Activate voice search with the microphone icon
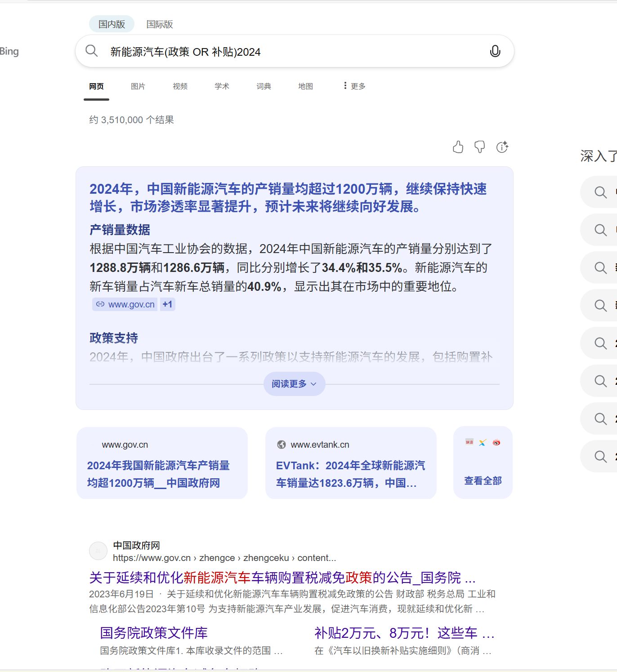 495,51
